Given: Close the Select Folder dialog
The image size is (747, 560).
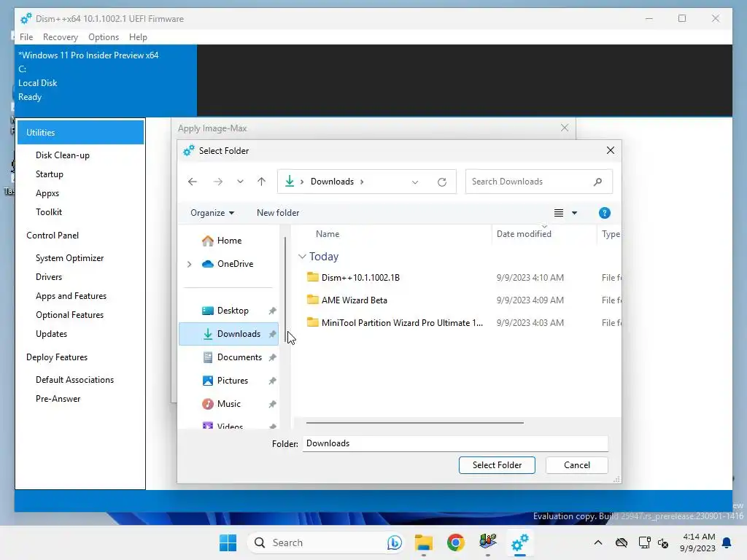Looking at the screenshot, I should click(611, 150).
